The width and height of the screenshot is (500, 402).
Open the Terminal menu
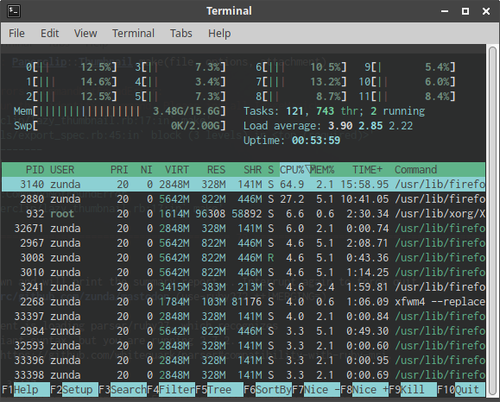(133, 33)
